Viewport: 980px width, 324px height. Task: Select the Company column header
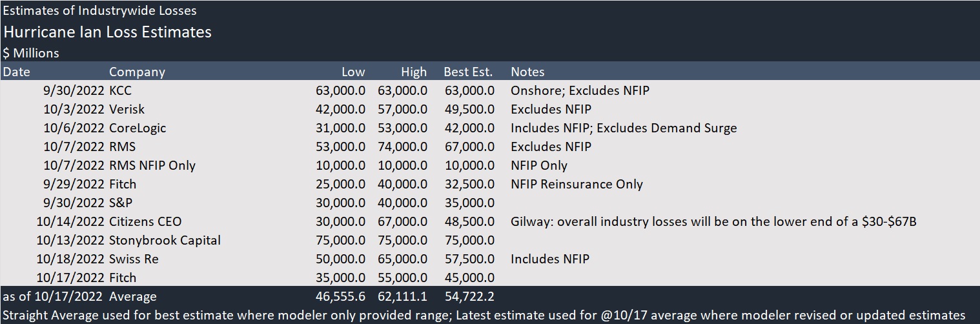point(137,72)
